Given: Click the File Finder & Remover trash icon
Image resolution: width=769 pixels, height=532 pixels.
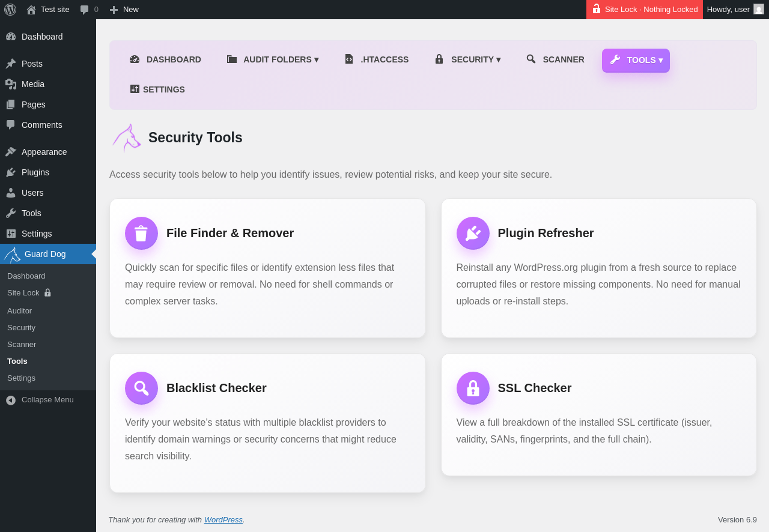Looking at the screenshot, I should (x=141, y=234).
